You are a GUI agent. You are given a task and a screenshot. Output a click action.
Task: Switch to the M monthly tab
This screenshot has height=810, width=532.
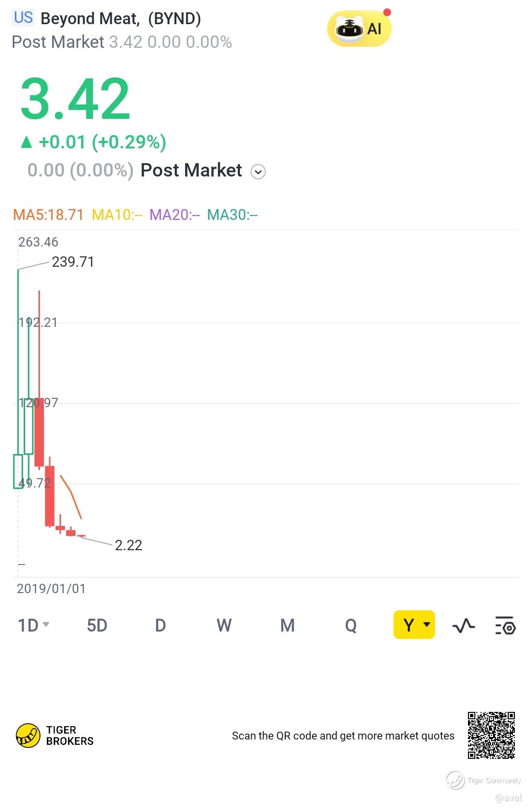287,625
